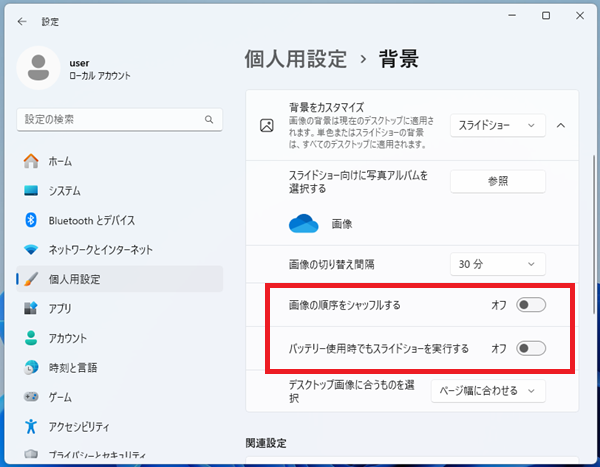Collapse the 背景をカスタマイズ section chevron
The width and height of the screenshot is (600, 467).
[560, 125]
